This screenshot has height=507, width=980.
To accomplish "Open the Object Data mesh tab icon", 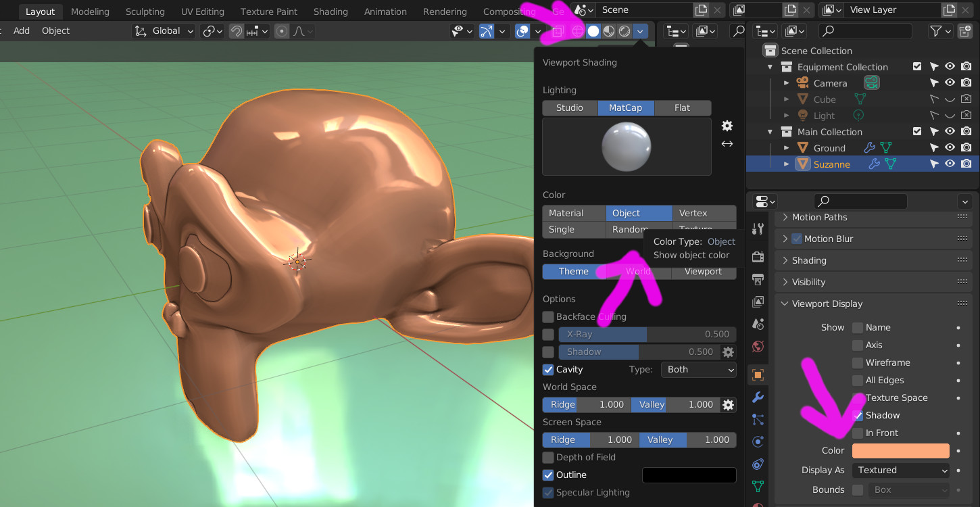I will coord(758,486).
